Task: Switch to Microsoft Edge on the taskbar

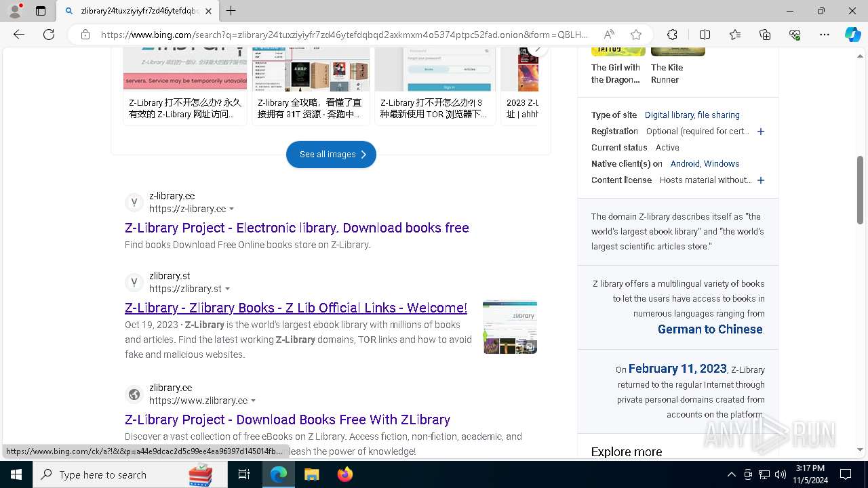Action: pyautogui.click(x=279, y=474)
